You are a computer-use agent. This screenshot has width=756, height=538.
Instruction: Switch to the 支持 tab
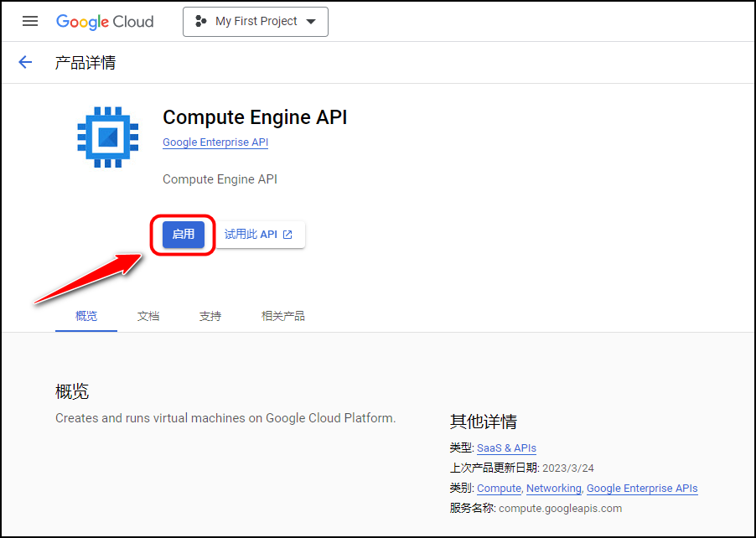point(210,316)
